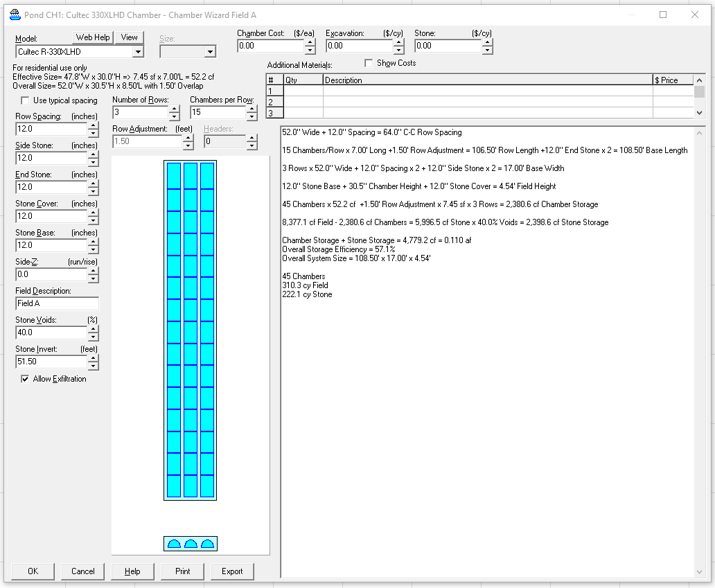Screen dimensions: 715x588
Task: Decrease Side Stone with down arrow
Action: pos(93,162)
